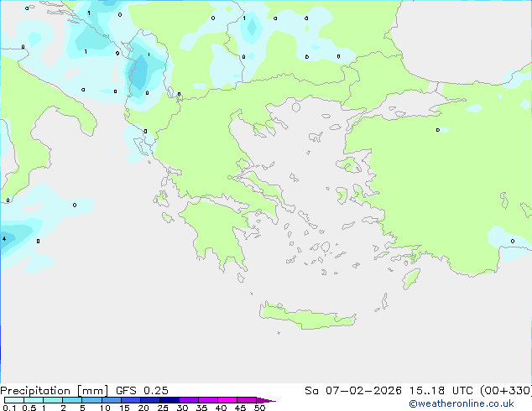This screenshot has width=532, height=411.
Task: Click the '10' legend scale label
Action: click(105, 408)
